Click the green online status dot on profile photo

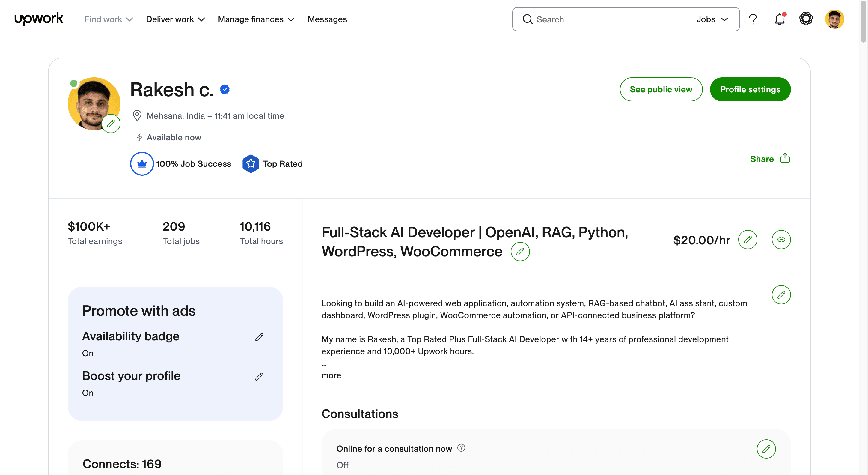pos(74,83)
